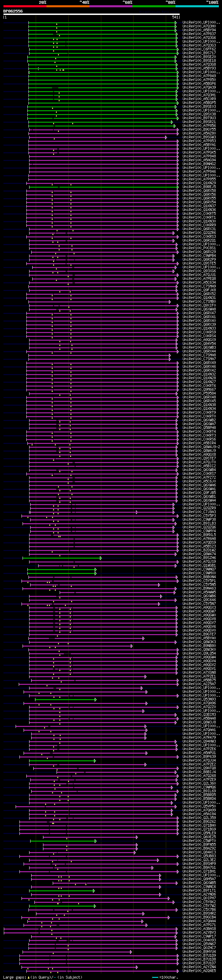
Task: Select hit label UniRef100_C5Y5N5
Action: pos(199,585)
